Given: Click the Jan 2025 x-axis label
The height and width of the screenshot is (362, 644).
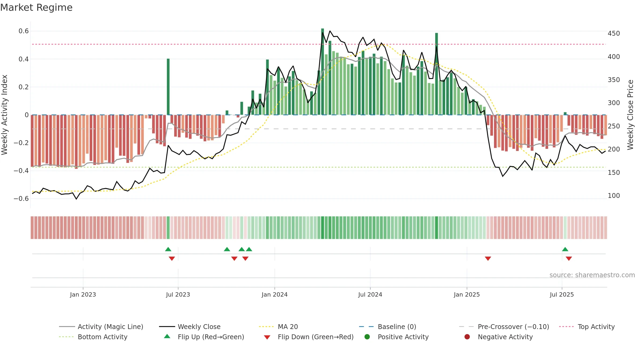Looking at the screenshot, I should click(x=467, y=294).
